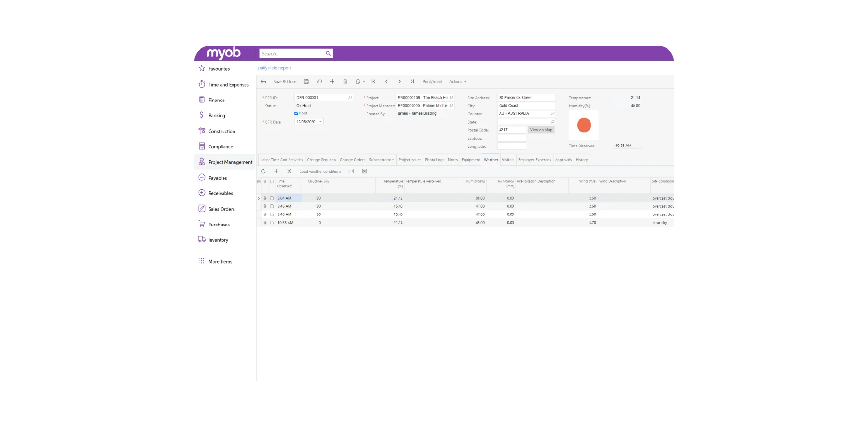This screenshot has height=427, width=868.
Task: Open Time and Expenses workspace
Action: pos(223,85)
